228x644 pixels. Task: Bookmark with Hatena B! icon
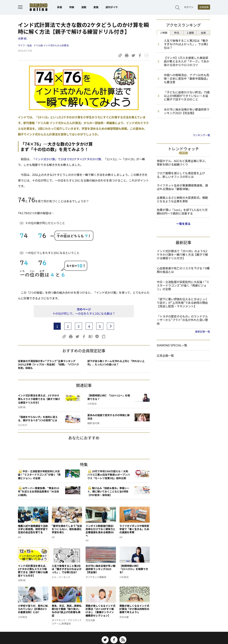tap(90, 336)
